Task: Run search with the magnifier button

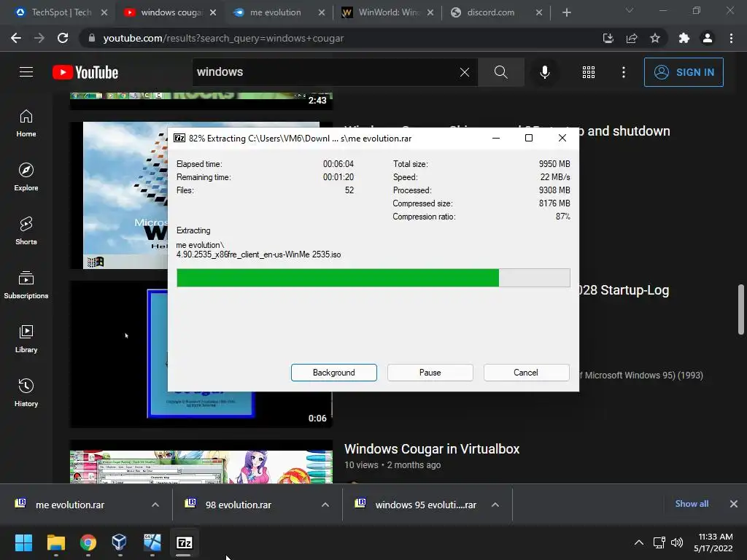Action: [x=500, y=72]
